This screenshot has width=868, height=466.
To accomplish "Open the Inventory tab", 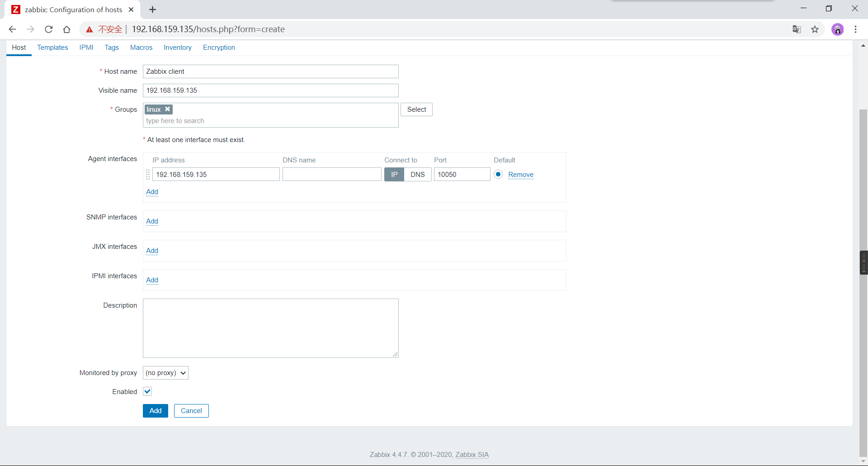I will 178,48.
